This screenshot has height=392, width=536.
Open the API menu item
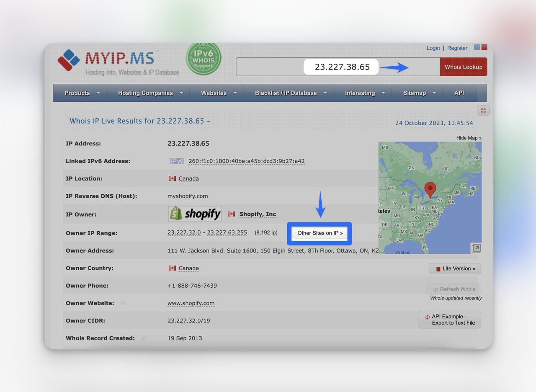pyautogui.click(x=459, y=93)
